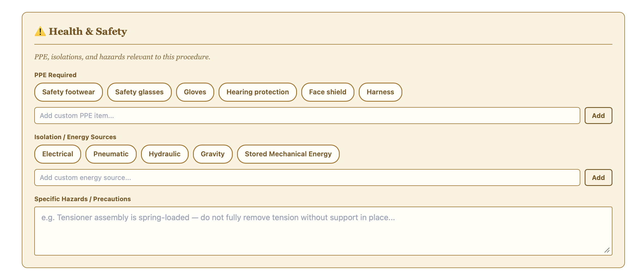The image size is (644, 274).
Task: Toggle the Safety glasses PPE chip
Action: (x=139, y=92)
